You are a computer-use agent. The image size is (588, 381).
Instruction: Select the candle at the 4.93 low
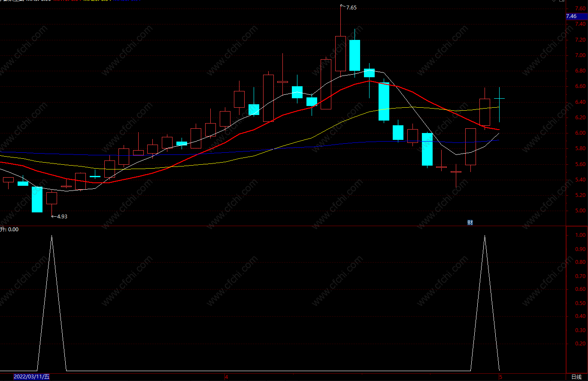(x=52, y=198)
